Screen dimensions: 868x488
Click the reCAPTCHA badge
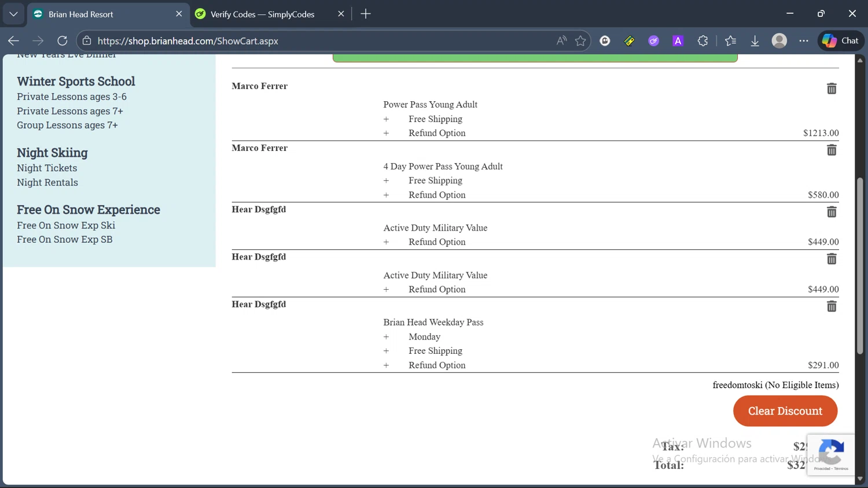pos(831,454)
